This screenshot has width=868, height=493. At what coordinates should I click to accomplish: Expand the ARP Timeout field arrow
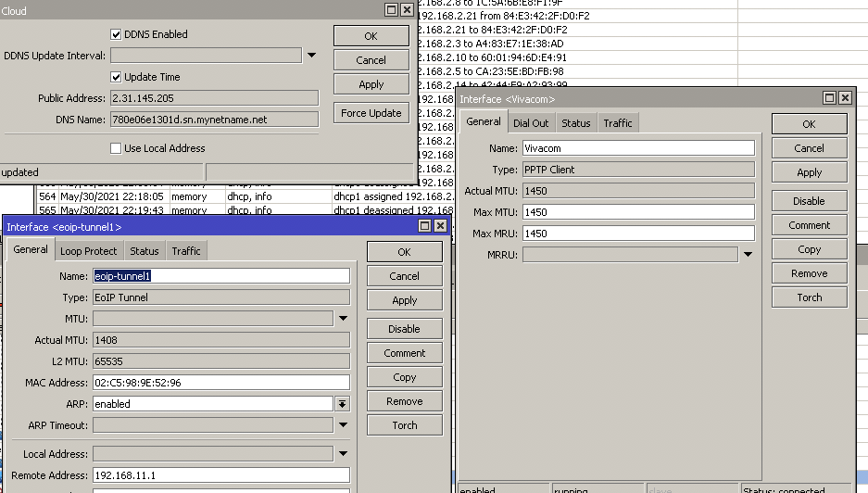pyautogui.click(x=342, y=425)
